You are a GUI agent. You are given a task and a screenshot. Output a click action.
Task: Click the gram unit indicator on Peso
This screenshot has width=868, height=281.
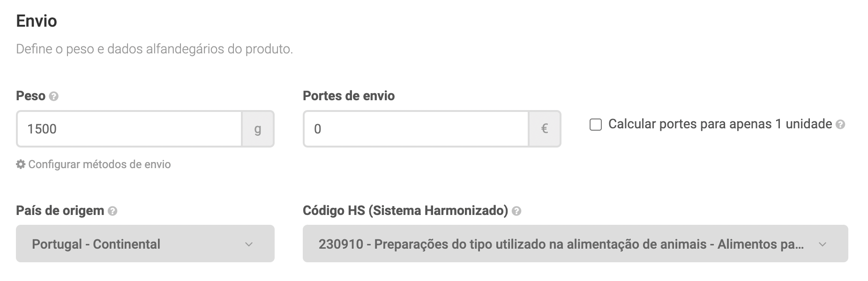257,129
